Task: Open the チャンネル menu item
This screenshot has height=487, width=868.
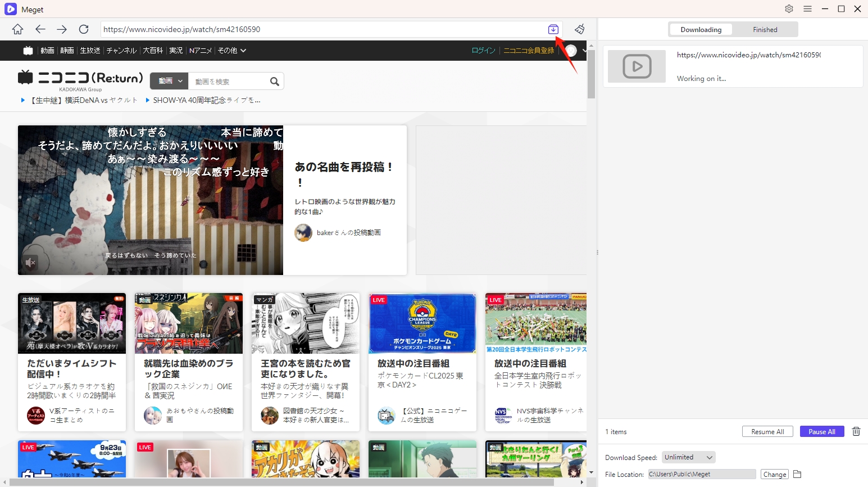Action: click(x=121, y=51)
